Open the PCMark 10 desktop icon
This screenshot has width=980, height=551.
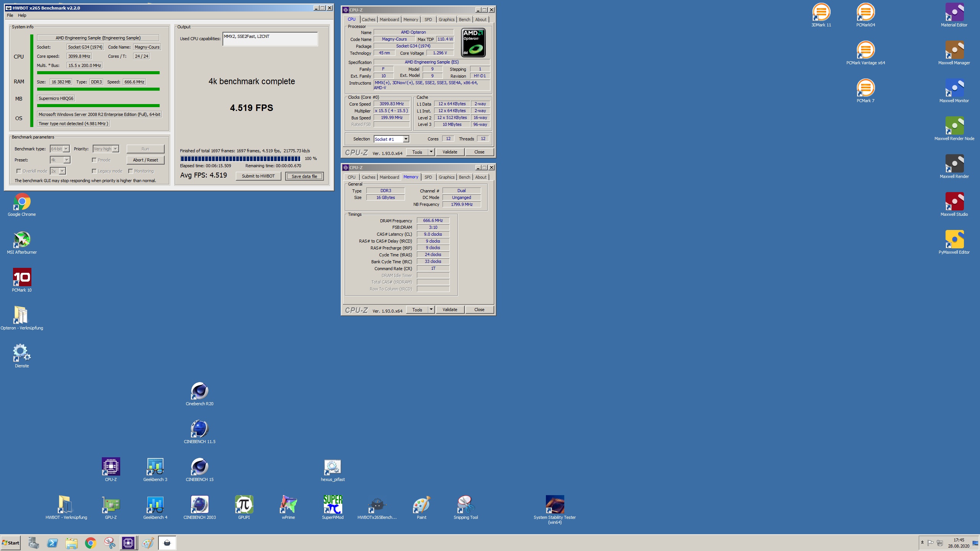click(x=22, y=280)
